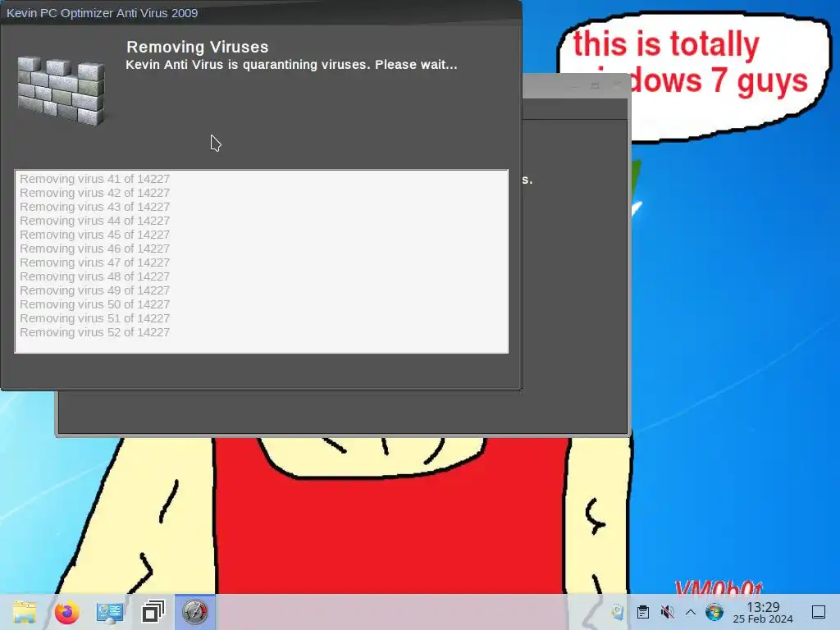
Task: Click the Windows orb icon in tray
Action: [x=714, y=612]
